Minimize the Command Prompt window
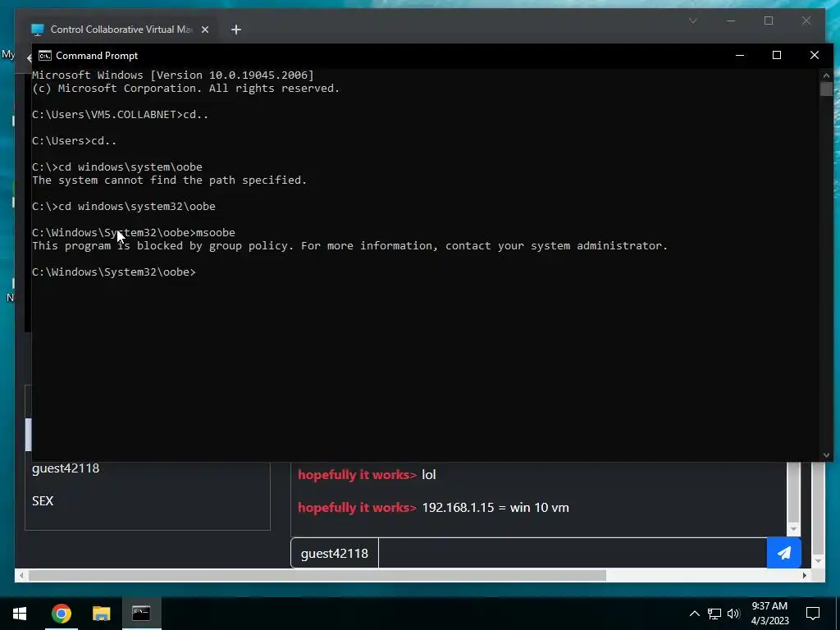Viewport: 840px width, 630px height. tap(740, 55)
